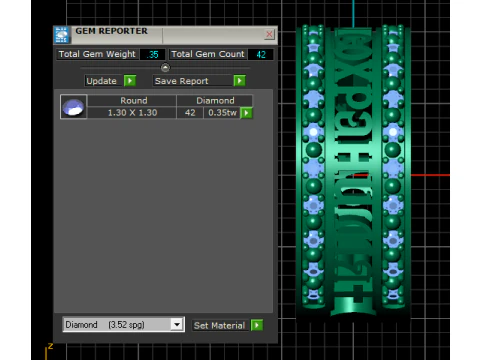Click the Total Gem Count label
This screenshot has width=480, height=360.
pyautogui.click(x=208, y=54)
